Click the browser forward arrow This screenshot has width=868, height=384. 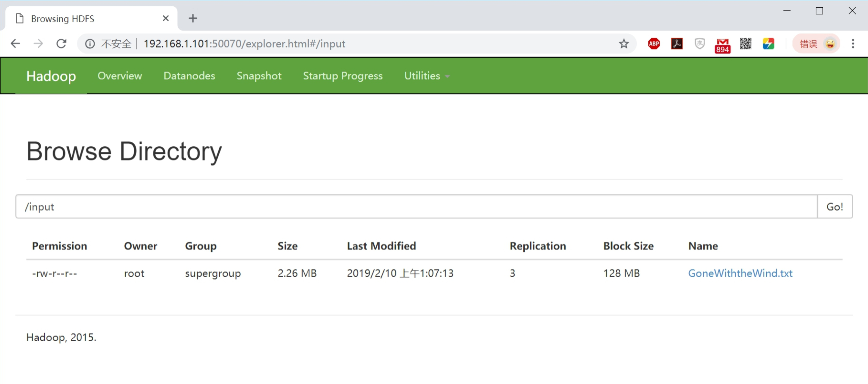(x=38, y=44)
